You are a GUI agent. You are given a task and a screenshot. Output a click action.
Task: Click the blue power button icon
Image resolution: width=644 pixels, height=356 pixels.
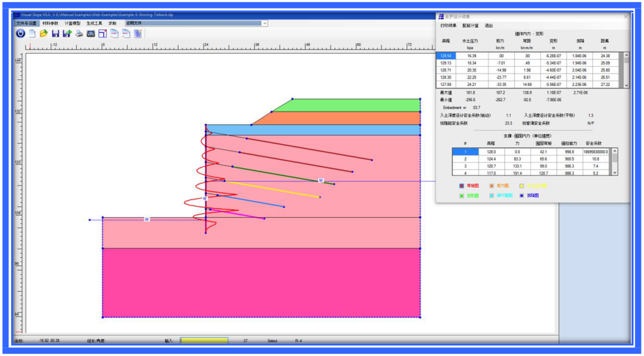pos(20,33)
